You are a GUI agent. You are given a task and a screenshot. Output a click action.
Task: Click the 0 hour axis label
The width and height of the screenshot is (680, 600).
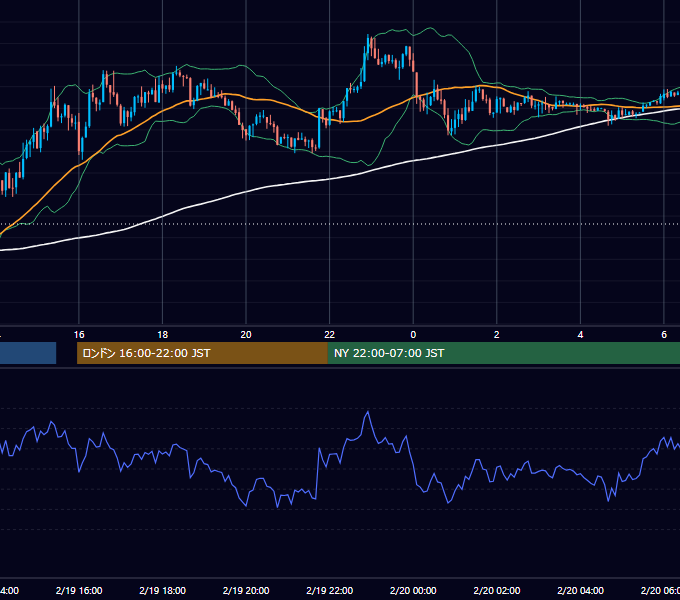click(x=413, y=335)
